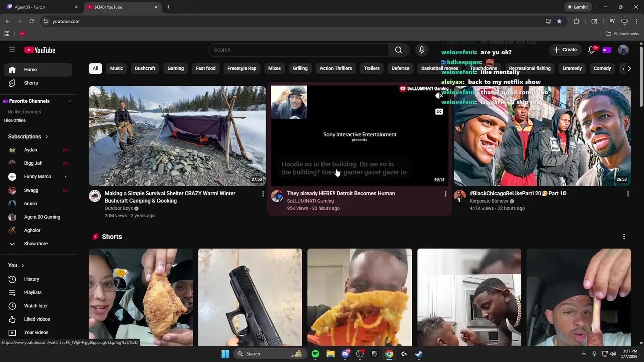Viewport: 644px width, 362px height.
Task: Open Playlists in the sidebar
Action: coord(38,292)
